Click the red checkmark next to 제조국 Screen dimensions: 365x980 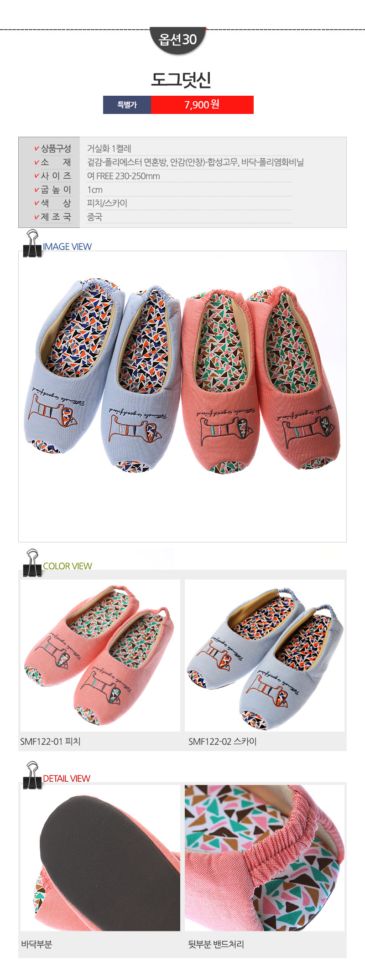pyautogui.click(x=36, y=217)
